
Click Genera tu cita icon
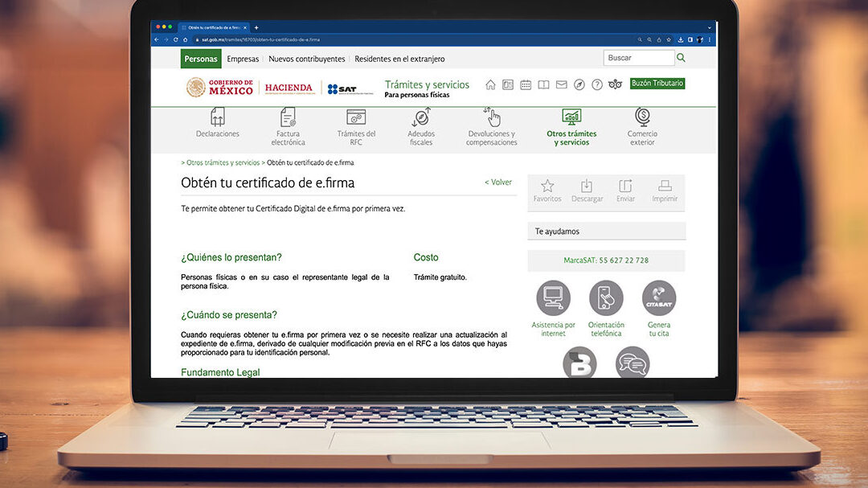(x=659, y=298)
